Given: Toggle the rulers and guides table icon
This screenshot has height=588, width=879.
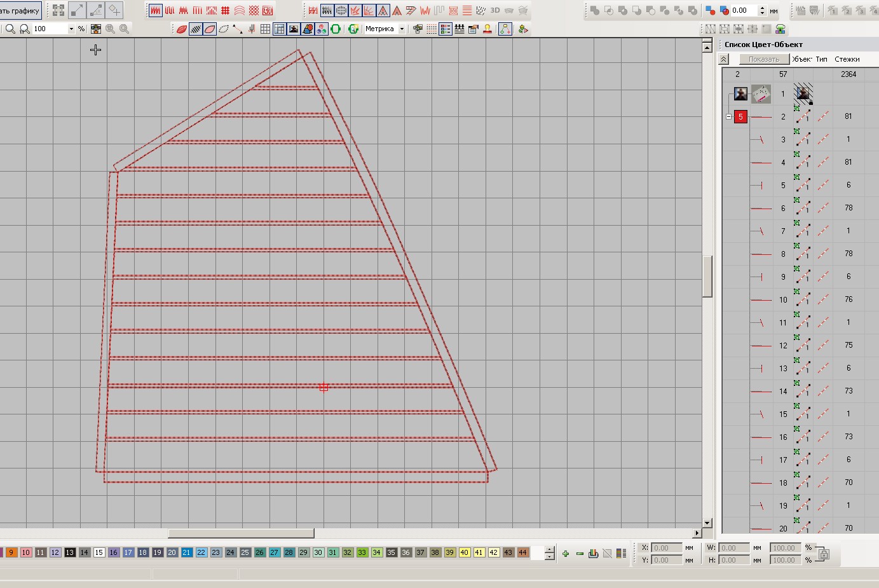Looking at the screenshot, I should click(280, 29).
